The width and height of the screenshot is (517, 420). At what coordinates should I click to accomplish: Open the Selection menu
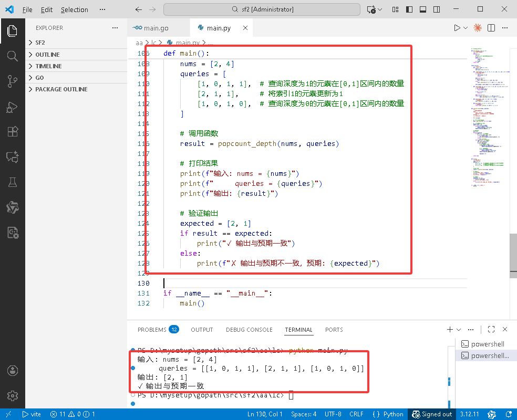click(x=75, y=9)
